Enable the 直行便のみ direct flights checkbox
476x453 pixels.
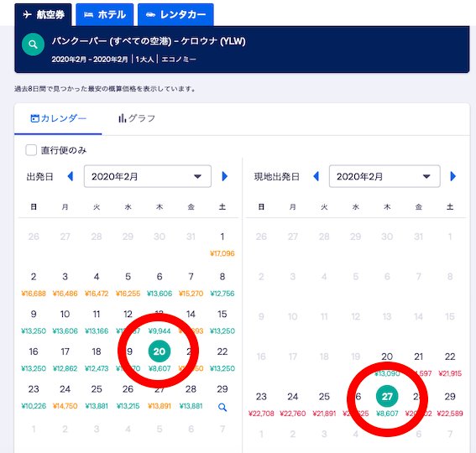pos(31,150)
